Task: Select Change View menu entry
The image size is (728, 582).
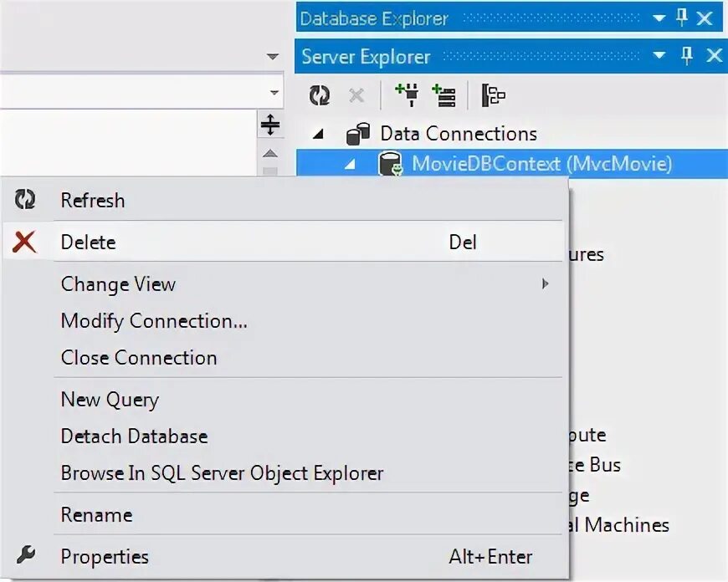Action: point(285,283)
